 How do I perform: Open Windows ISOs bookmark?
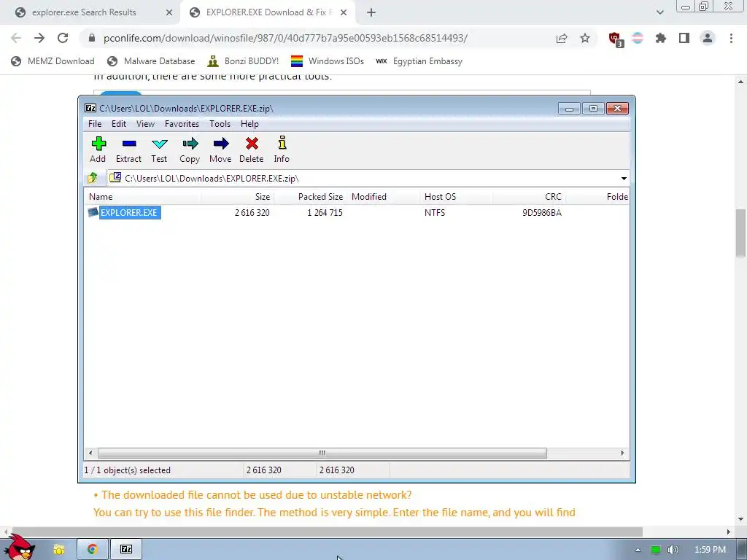328,61
